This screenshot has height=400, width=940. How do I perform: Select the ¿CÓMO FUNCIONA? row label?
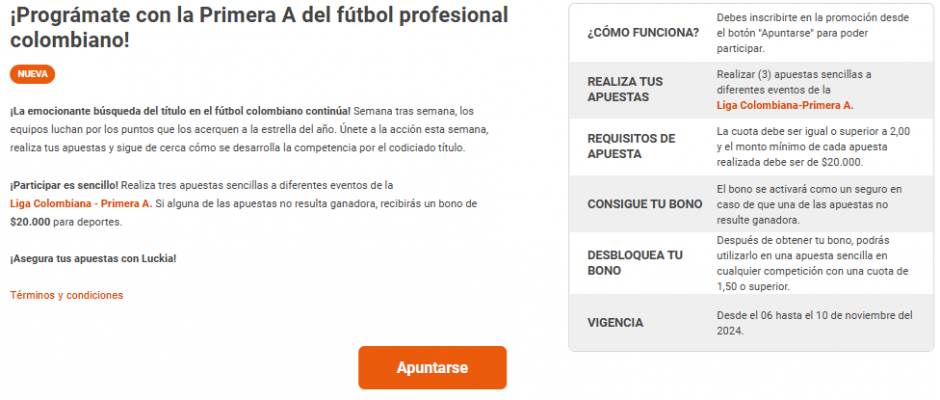643,32
